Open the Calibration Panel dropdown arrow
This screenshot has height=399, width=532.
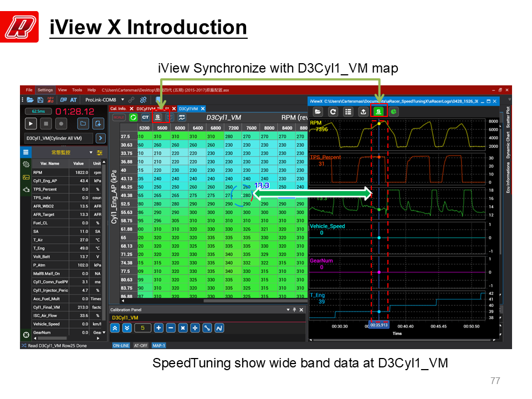click(x=288, y=310)
